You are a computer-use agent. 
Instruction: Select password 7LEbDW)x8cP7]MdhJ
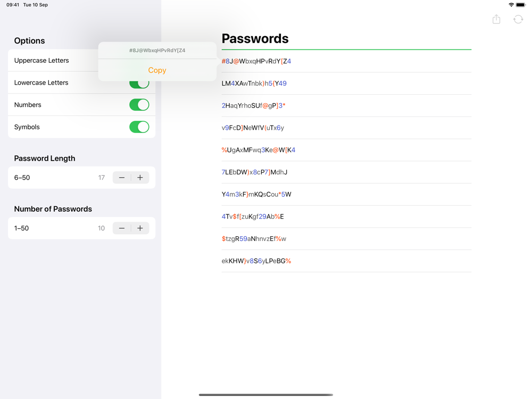[346, 172]
